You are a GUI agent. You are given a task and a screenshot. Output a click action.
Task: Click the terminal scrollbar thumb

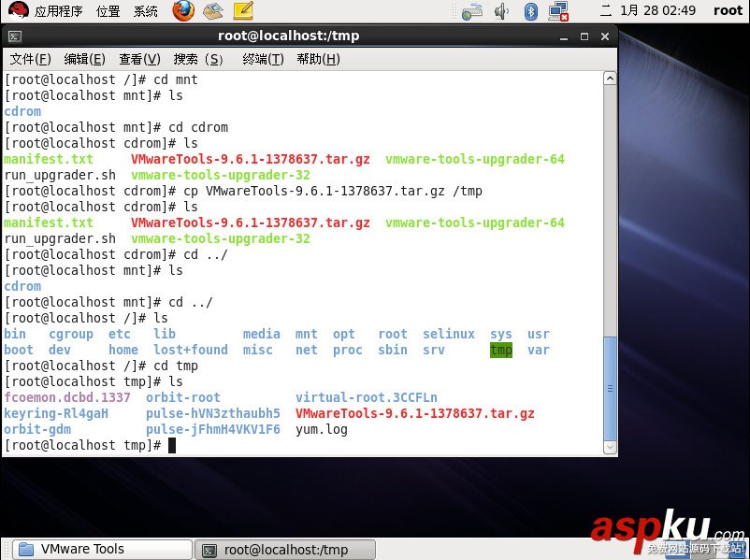610,388
